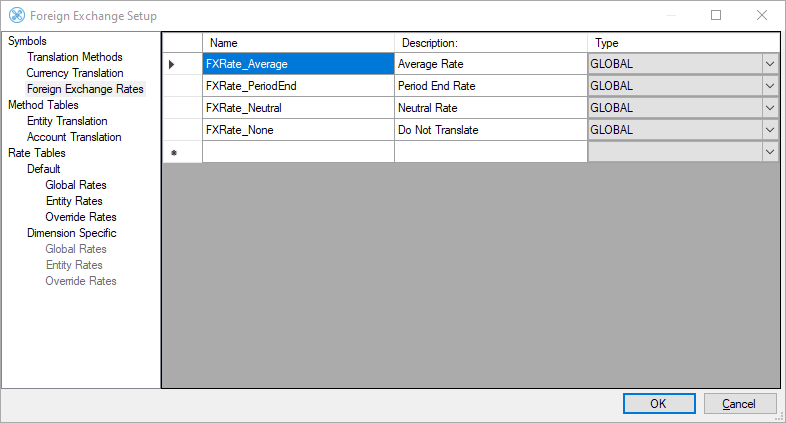Select Translation Methods in the tree
Viewport: 786px width, 423px height.
pyautogui.click(x=75, y=57)
